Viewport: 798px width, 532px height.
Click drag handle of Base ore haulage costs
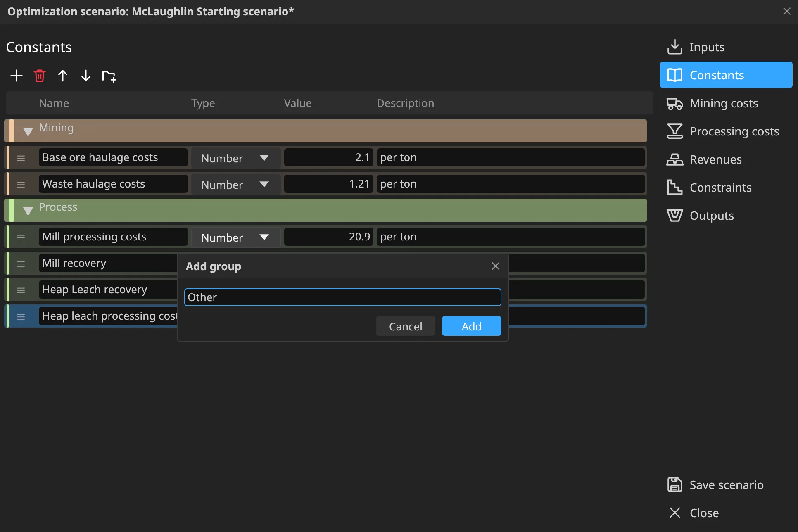click(x=21, y=158)
